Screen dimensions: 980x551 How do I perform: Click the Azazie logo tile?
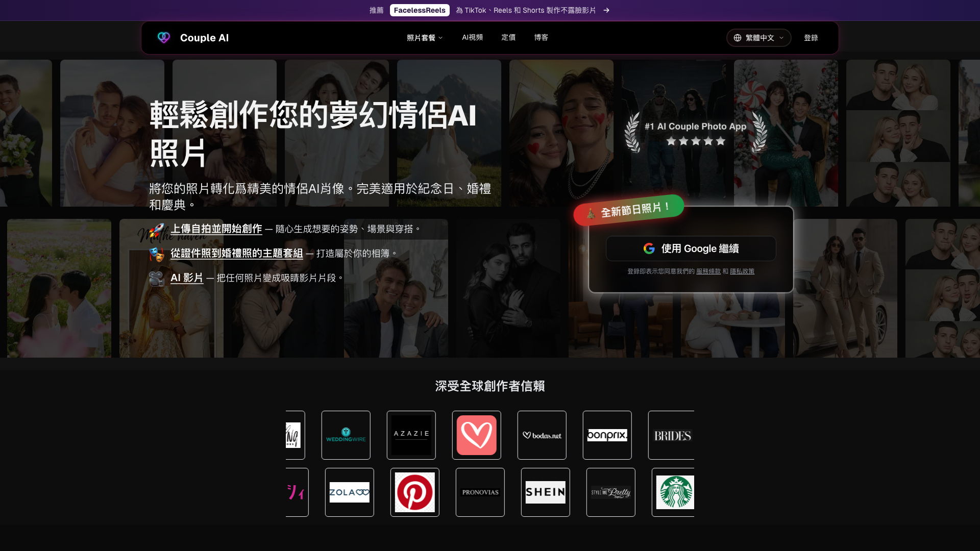tap(411, 435)
